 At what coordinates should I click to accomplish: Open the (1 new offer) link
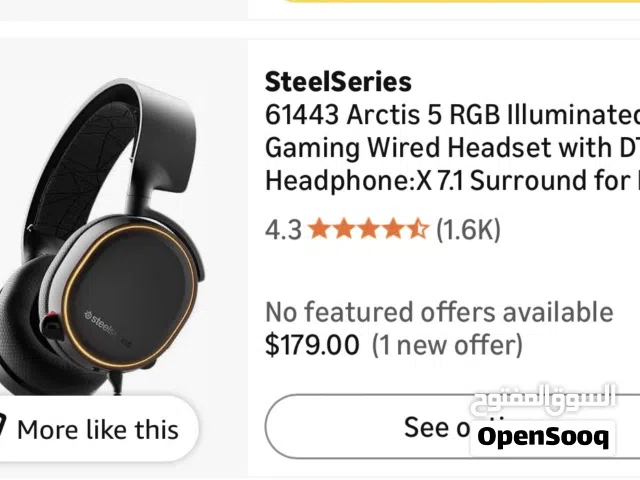(x=447, y=346)
